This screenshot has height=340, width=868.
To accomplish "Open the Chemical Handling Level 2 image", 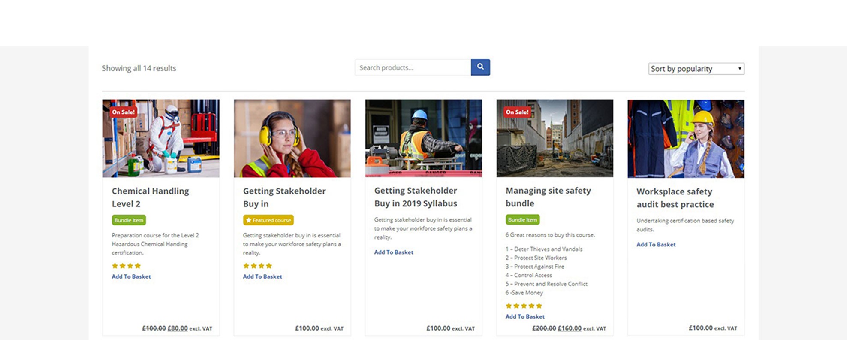I will click(x=161, y=138).
